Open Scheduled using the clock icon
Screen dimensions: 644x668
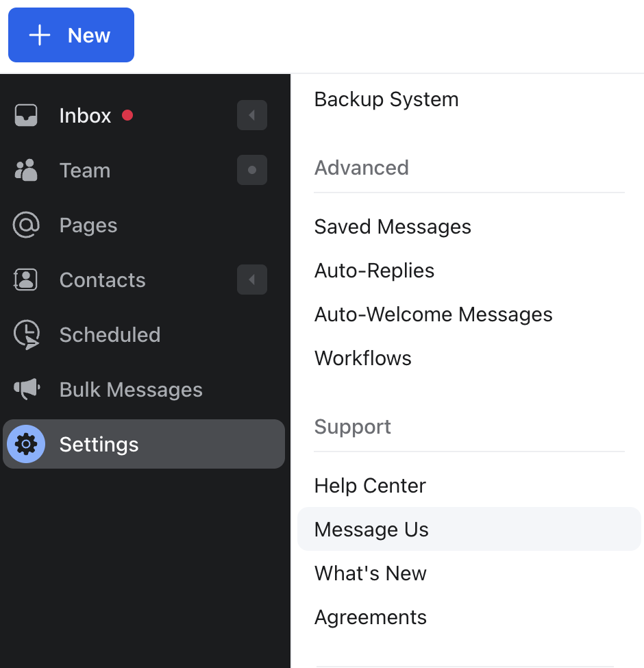pos(25,334)
